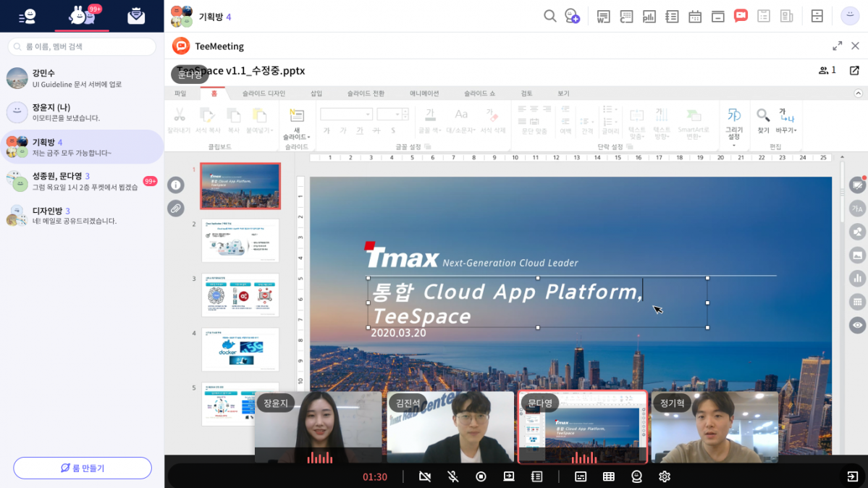Start recording with the record button

point(481,476)
